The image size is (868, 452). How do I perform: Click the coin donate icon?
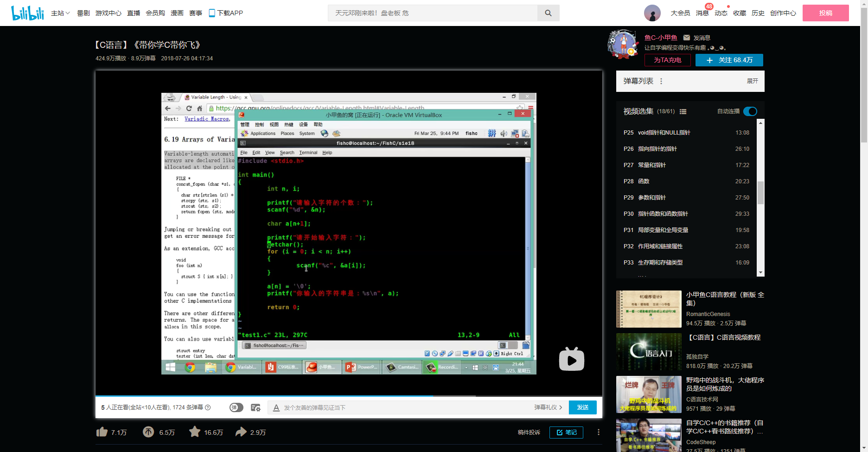148,432
